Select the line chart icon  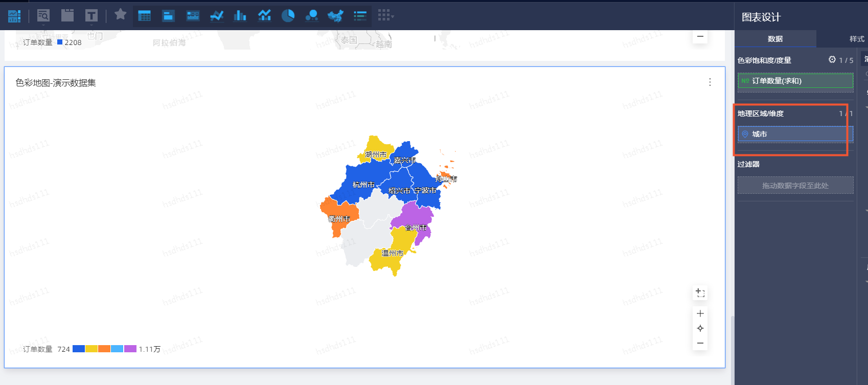[x=217, y=16]
